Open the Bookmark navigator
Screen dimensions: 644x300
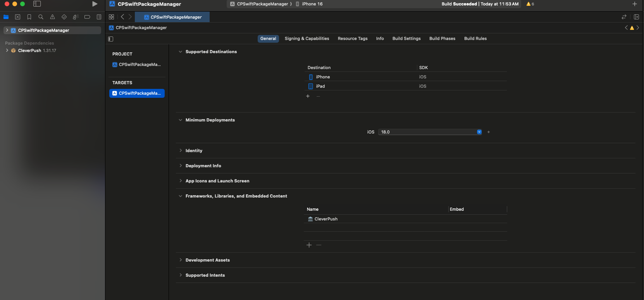29,17
